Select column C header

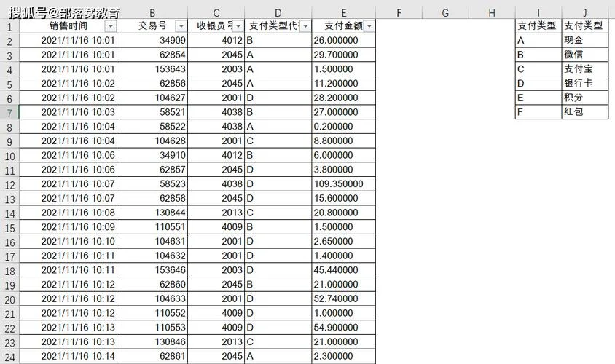(216, 13)
